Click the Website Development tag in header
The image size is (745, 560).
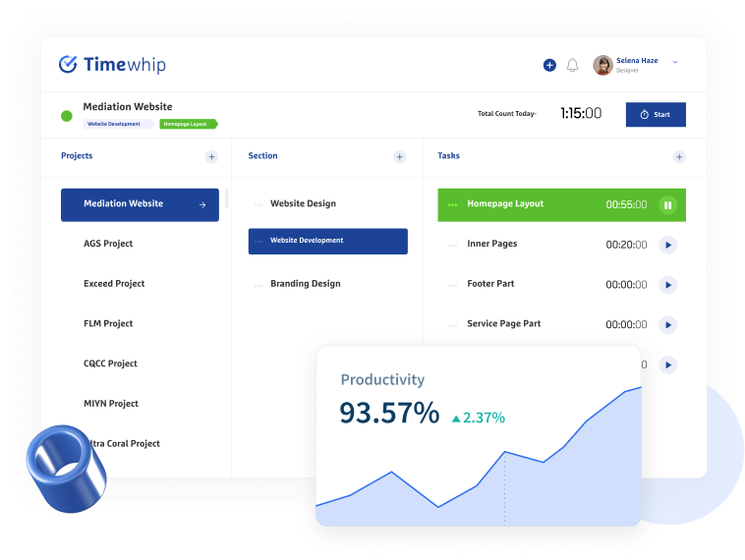(x=117, y=125)
